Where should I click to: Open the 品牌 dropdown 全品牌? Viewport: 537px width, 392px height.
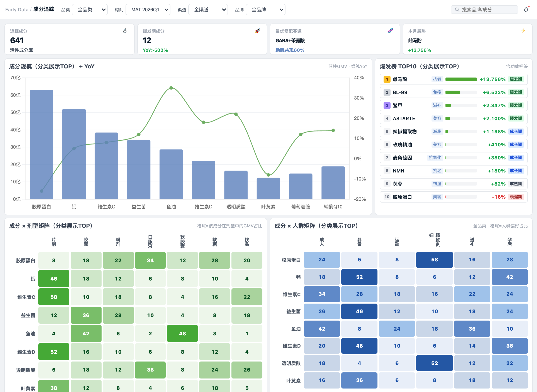[265, 10]
